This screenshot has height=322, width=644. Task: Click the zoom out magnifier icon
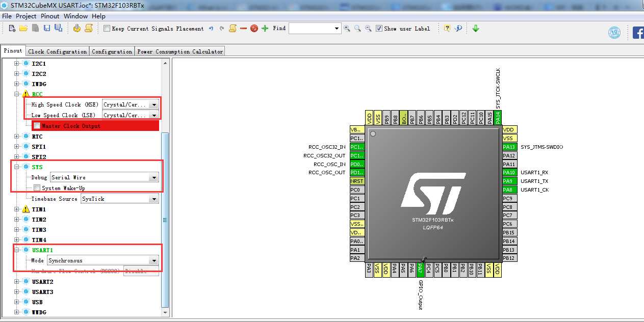pyautogui.click(x=368, y=29)
